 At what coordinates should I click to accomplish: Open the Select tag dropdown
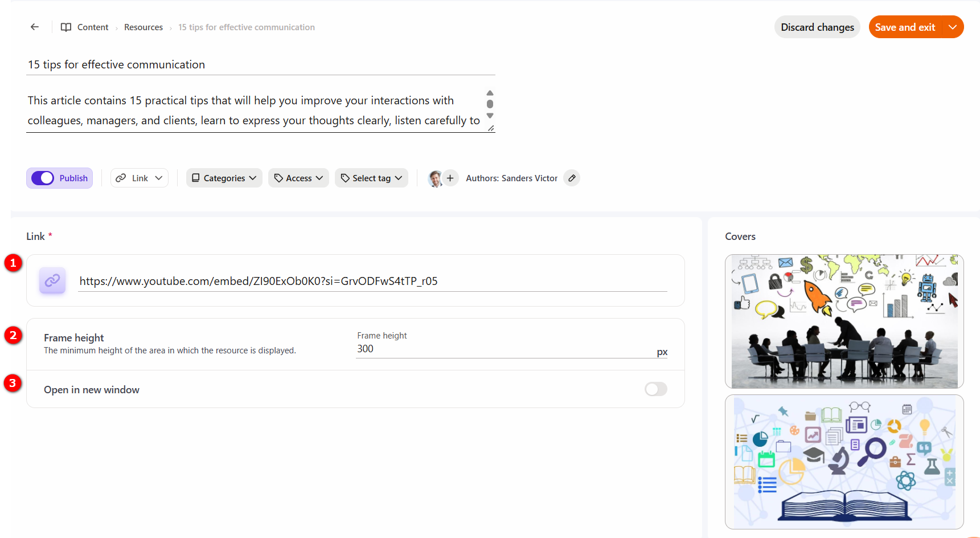[x=371, y=178]
